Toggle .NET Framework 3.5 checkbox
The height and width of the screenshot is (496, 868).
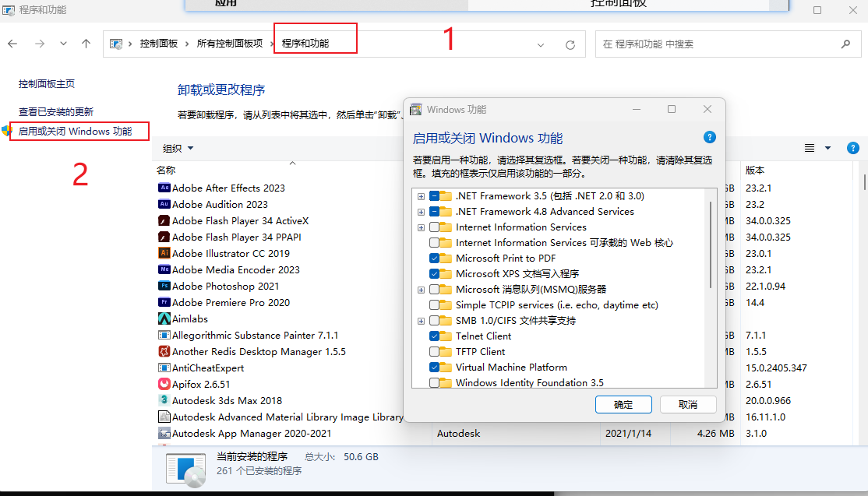434,195
